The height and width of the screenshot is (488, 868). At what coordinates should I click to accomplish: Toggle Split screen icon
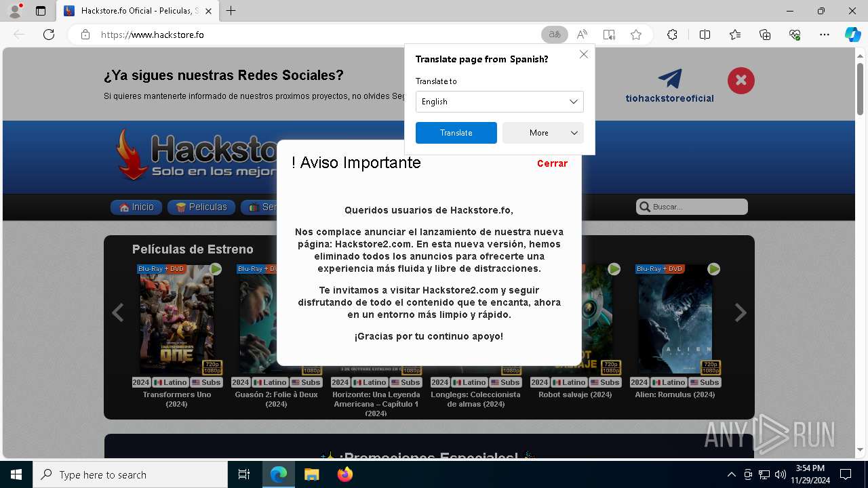coord(705,35)
